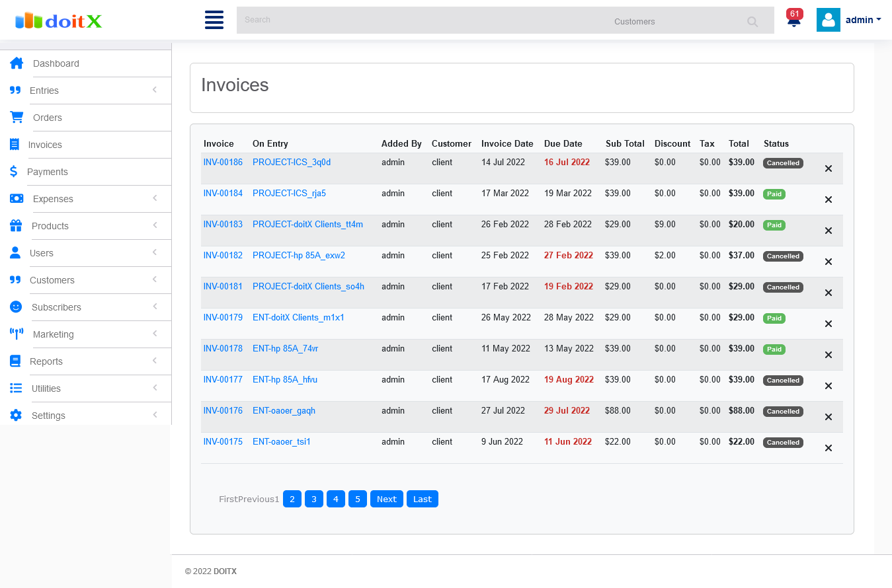Click the Next pagination button
Image resolution: width=892 pixels, height=588 pixels.
click(x=387, y=499)
